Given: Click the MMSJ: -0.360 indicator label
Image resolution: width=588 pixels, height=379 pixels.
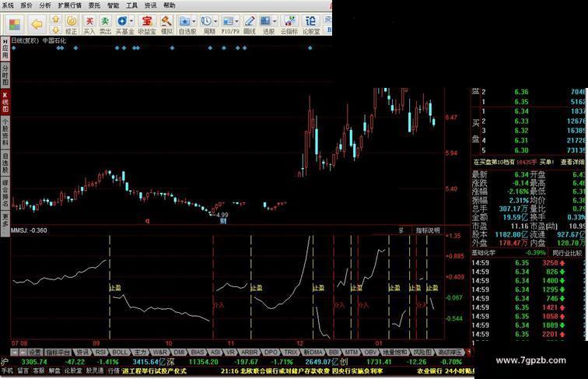Looking at the screenshot, I should click(29, 230).
